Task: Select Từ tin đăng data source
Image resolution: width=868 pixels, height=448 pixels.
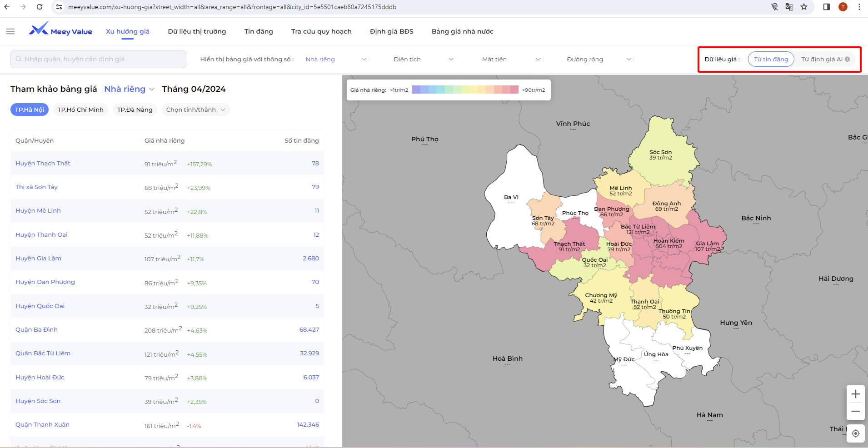Action: 771,59
